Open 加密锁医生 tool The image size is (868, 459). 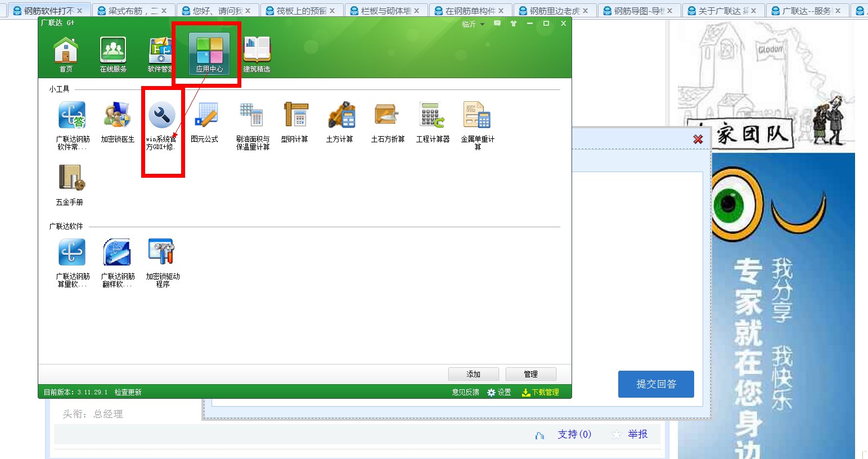click(118, 123)
